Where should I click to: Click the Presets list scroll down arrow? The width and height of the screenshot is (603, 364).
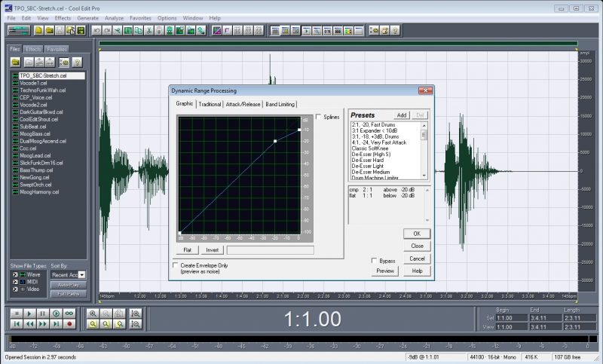(424, 176)
